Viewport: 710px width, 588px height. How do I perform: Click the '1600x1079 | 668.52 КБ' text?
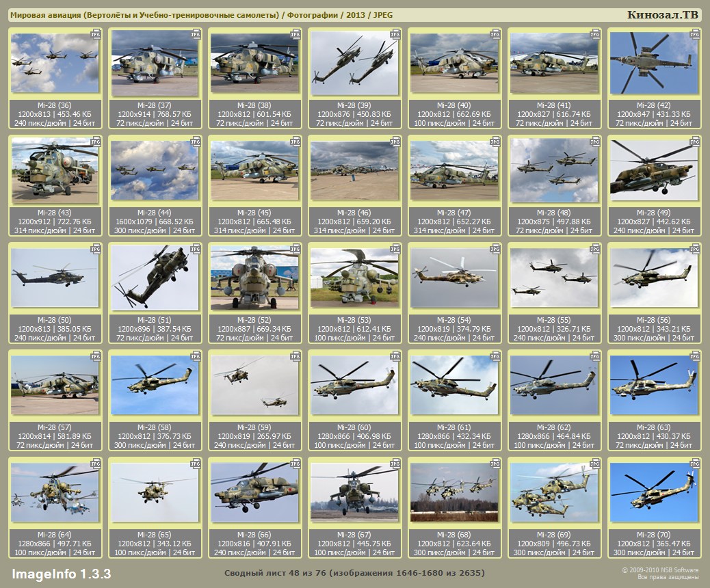point(155,222)
